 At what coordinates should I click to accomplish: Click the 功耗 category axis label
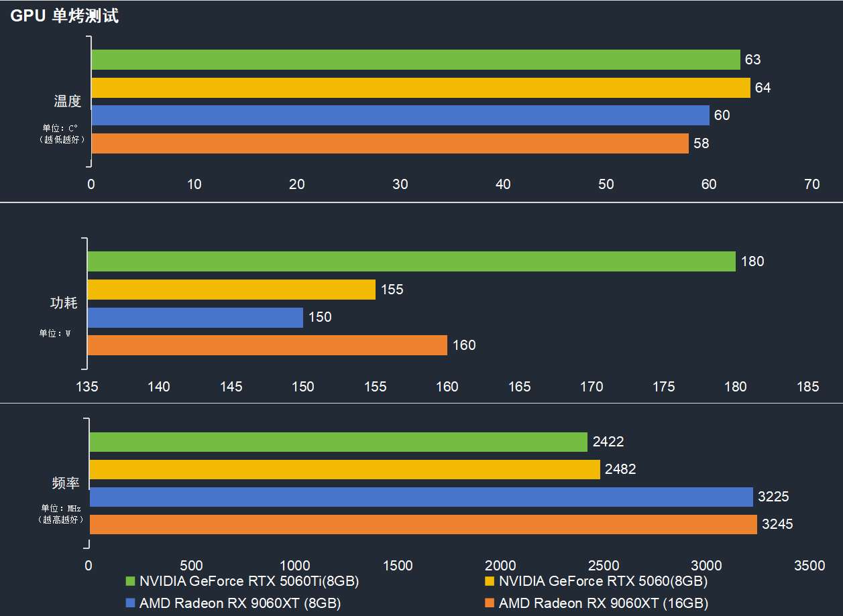64,303
